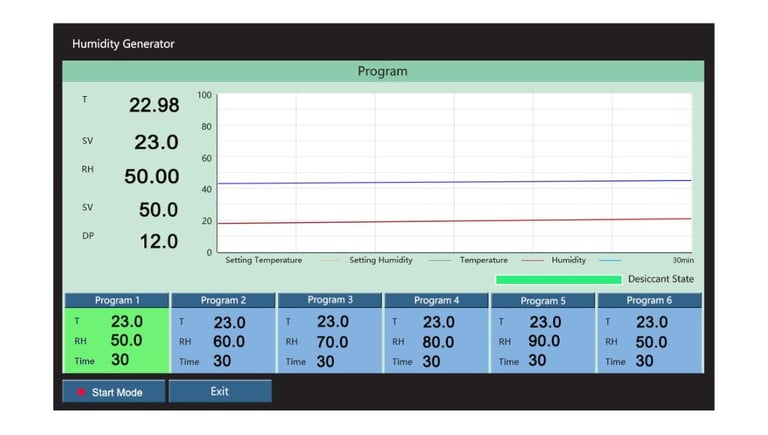Click the Desiccant State label

click(x=661, y=279)
